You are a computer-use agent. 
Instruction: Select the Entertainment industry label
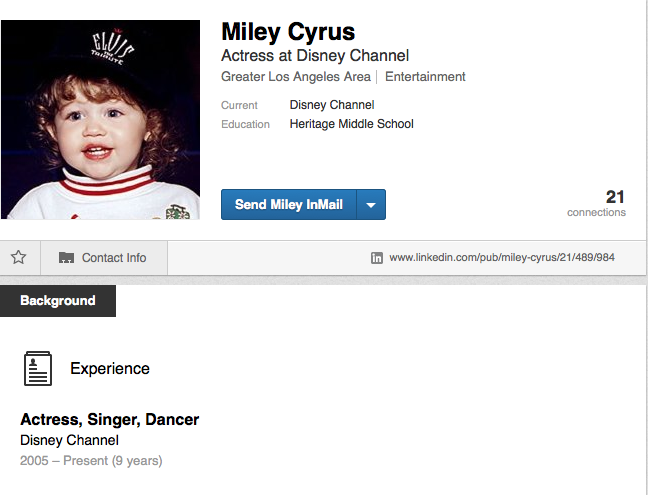tap(425, 77)
